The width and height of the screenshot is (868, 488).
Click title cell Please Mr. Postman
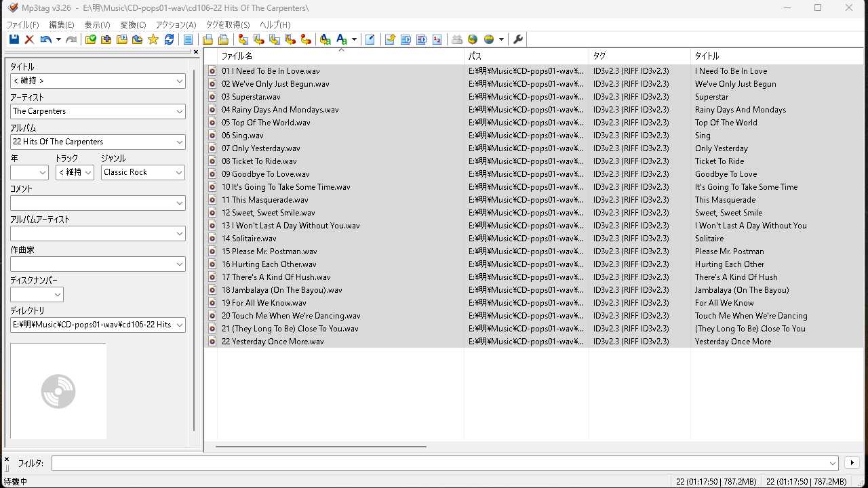pyautogui.click(x=729, y=251)
